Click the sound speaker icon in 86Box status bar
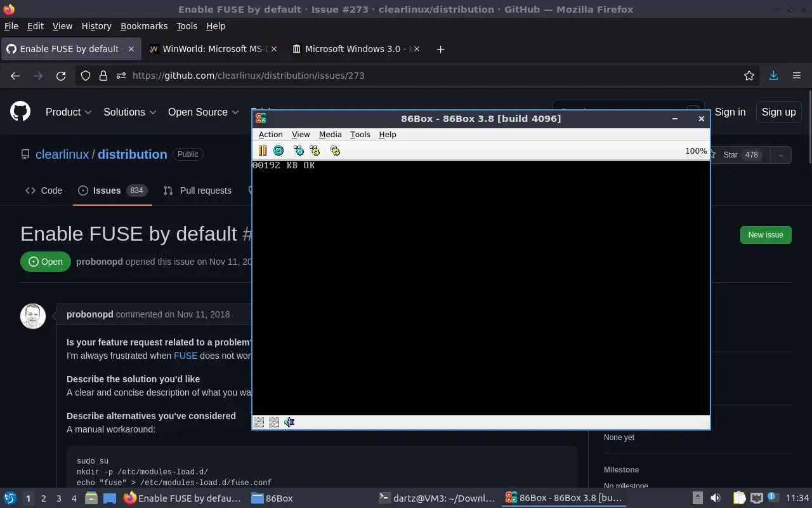Image resolution: width=812 pixels, height=508 pixels. [289, 422]
